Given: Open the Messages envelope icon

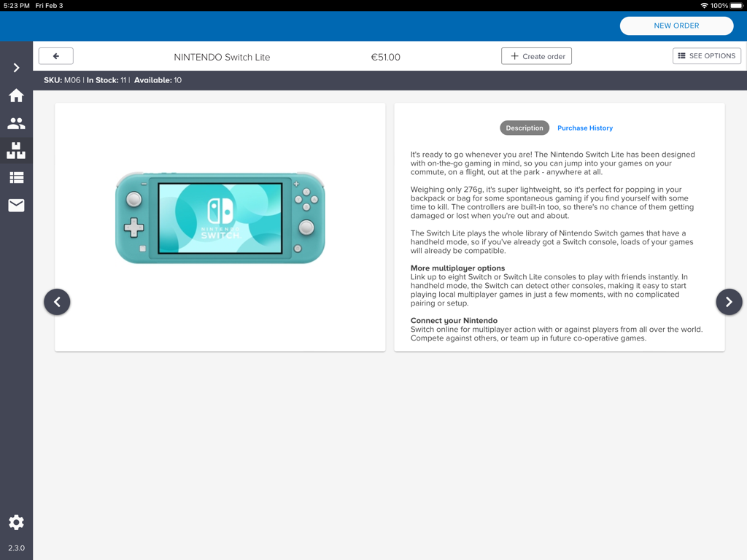Looking at the screenshot, I should (x=16, y=205).
